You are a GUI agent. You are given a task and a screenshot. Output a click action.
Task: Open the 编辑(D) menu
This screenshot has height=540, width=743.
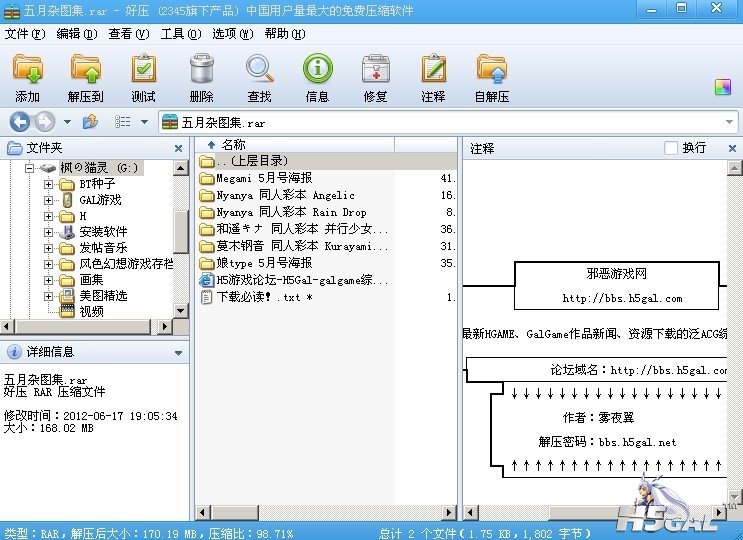pos(77,34)
